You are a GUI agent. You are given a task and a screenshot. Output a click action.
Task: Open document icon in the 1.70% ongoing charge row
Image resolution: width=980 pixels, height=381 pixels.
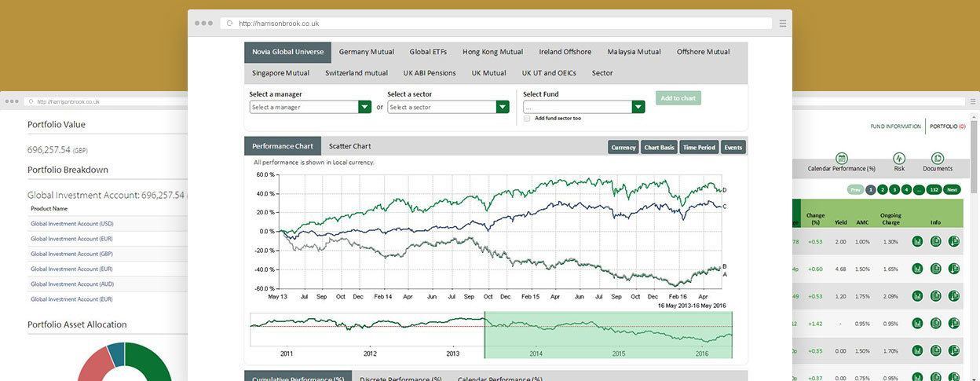(x=936, y=351)
